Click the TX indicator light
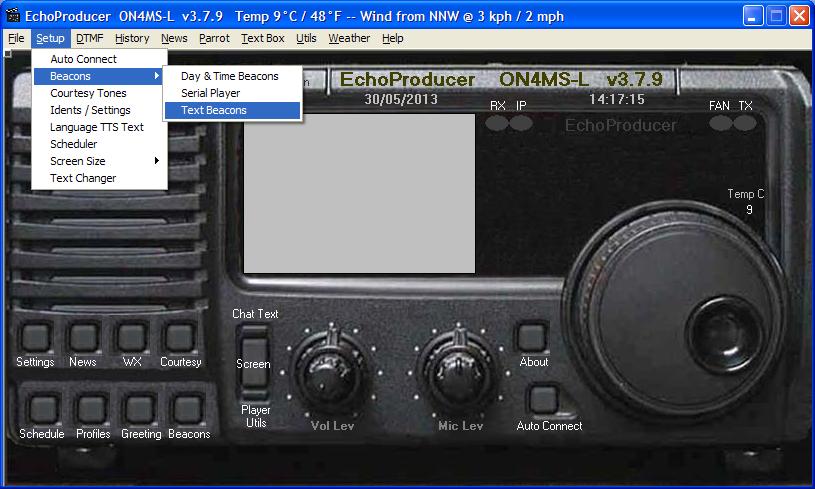Viewport: 815px width, 489px height. pyautogui.click(x=745, y=124)
